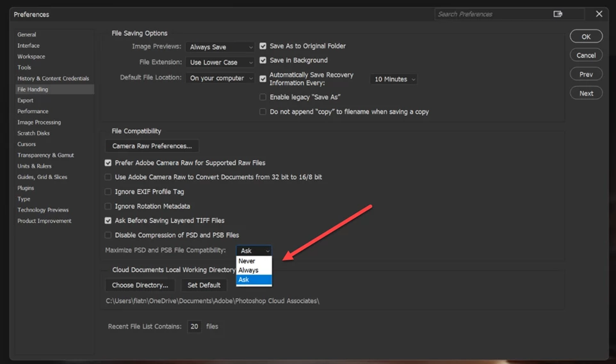Click the Cloud Associates directory path text
The width and height of the screenshot is (616, 364).
pos(213,301)
